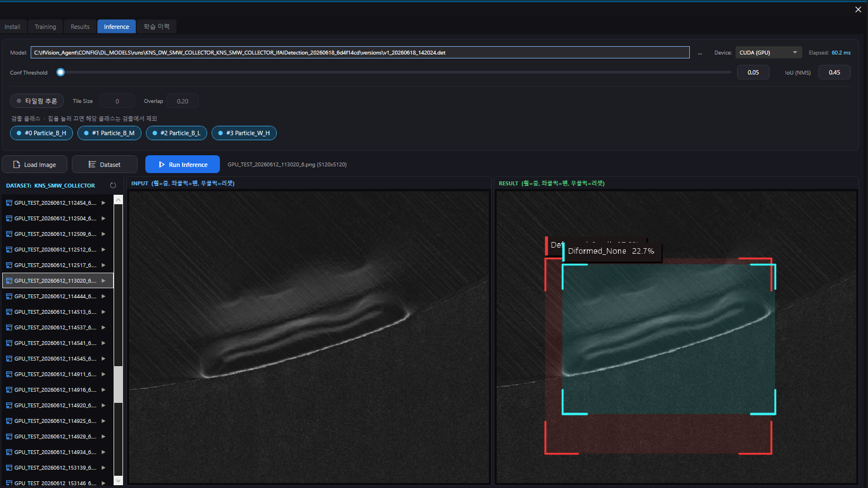The height and width of the screenshot is (488, 868).
Task: Expand arrow for GPU_TEST_20260612_112512_6
Action: (x=104, y=250)
